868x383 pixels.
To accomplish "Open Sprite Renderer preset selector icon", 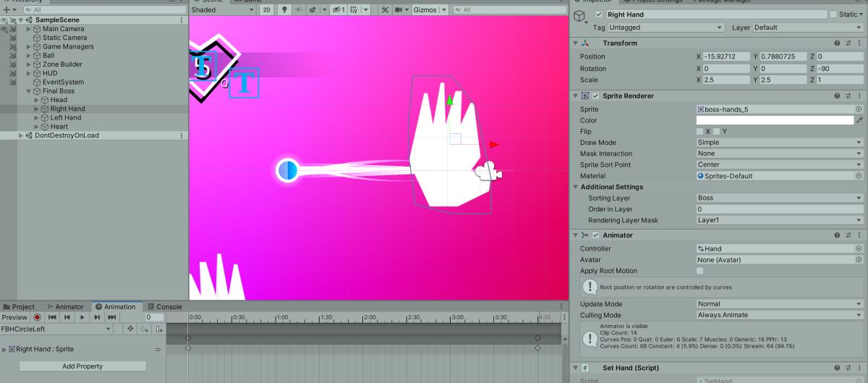I will click(x=848, y=96).
